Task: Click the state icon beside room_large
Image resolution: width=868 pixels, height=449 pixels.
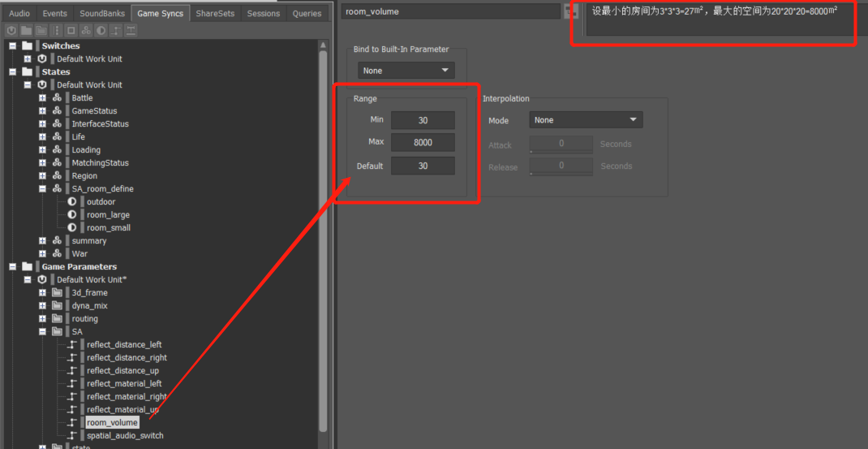Action: tap(72, 215)
